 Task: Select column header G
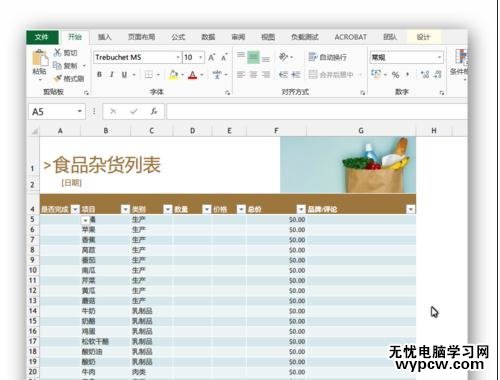[361, 131]
